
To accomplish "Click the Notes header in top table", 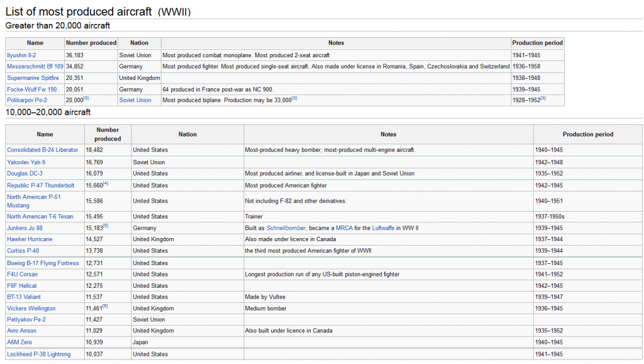I will 336,43.
